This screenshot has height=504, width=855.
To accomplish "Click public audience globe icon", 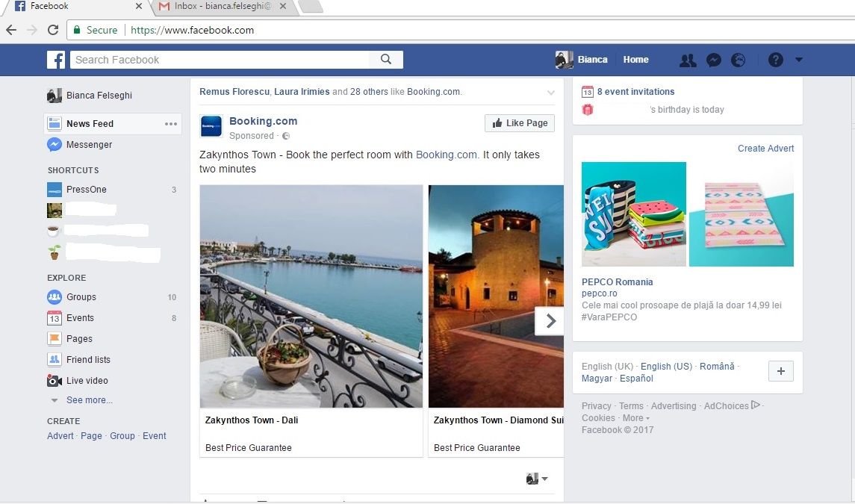I will [286, 136].
